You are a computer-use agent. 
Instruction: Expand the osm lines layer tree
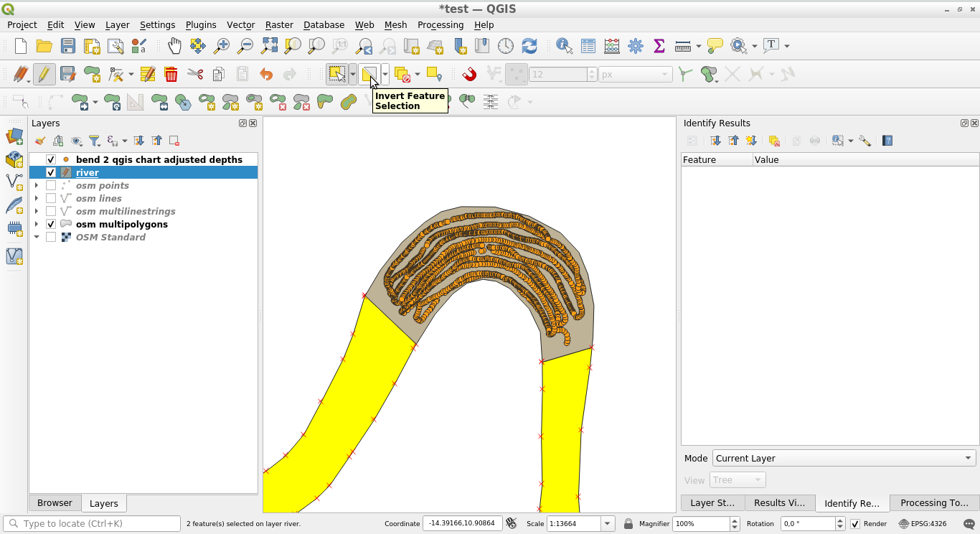37,198
